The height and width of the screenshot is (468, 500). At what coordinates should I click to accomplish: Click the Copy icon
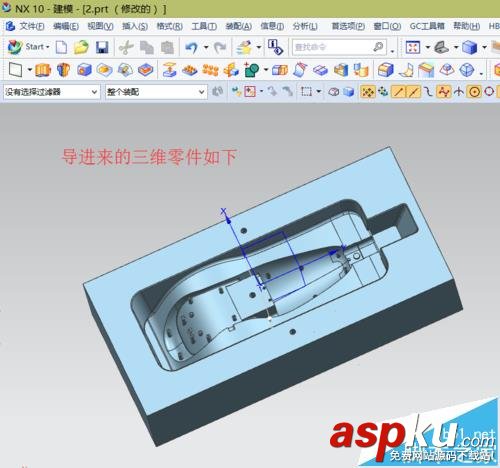click(147, 48)
